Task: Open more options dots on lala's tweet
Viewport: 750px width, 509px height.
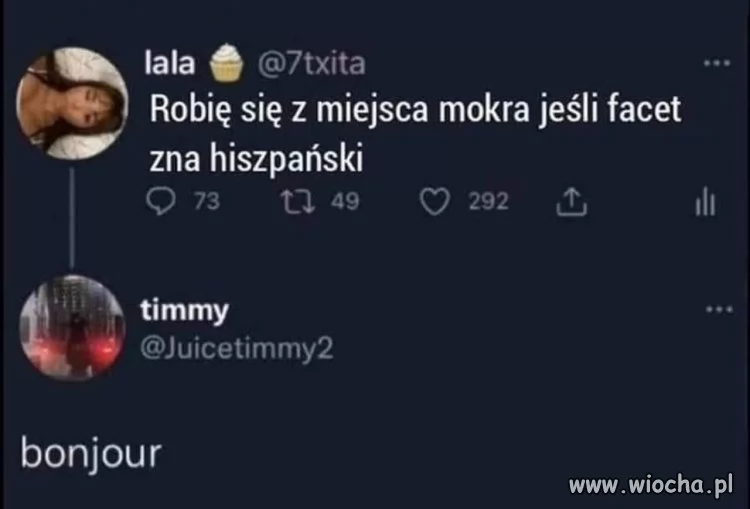Action: 717,63
